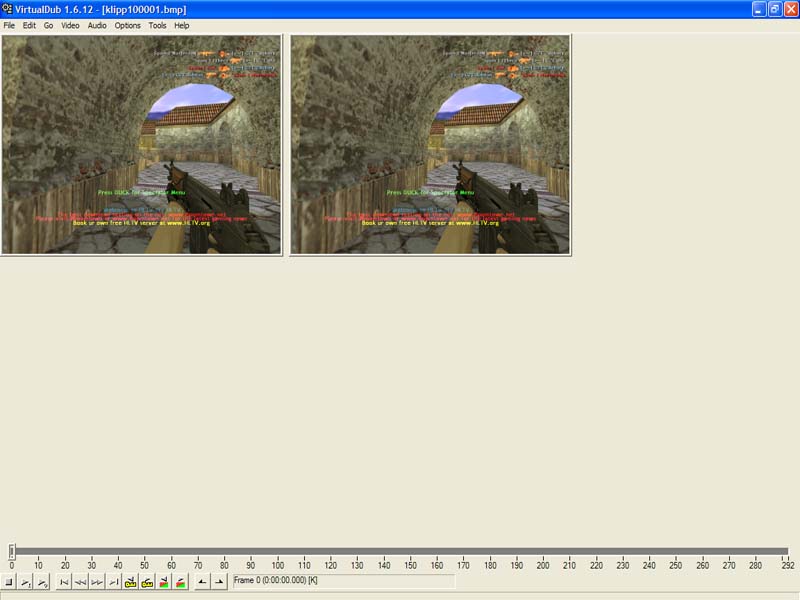The width and height of the screenshot is (800, 600).
Task: Open the Go menu
Action: click(48, 26)
